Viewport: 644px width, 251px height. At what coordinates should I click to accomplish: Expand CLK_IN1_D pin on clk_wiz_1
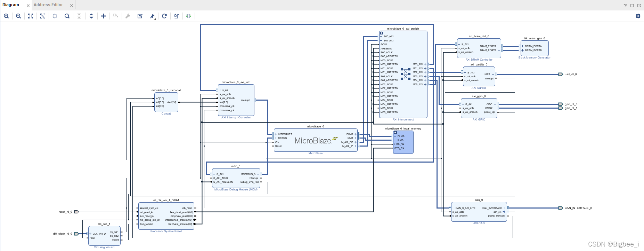(90, 234)
